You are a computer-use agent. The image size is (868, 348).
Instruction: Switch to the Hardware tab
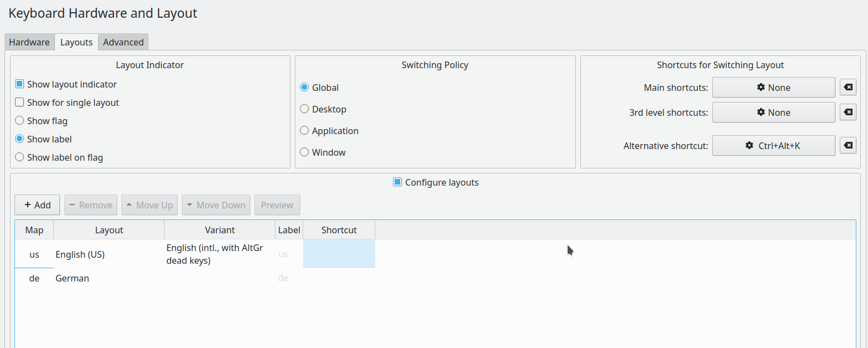(x=29, y=42)
